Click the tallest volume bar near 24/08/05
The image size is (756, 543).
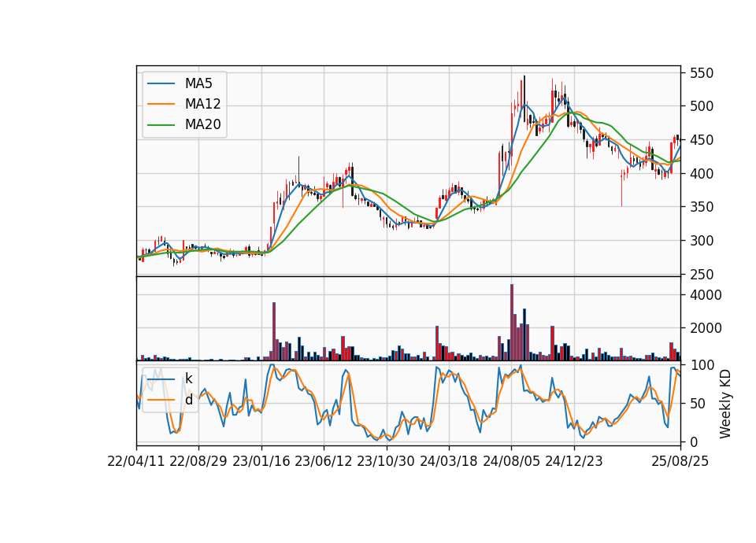512,323
